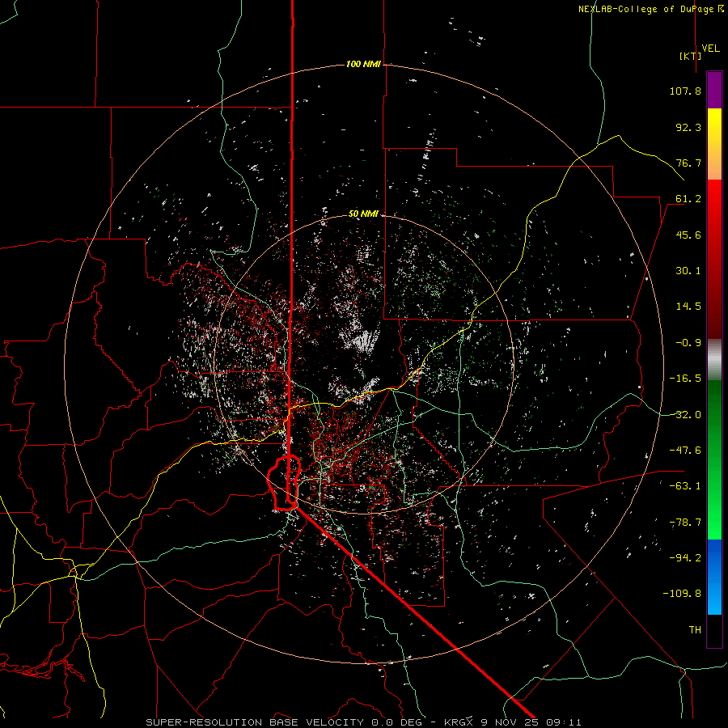Screen dimensions: 728x728
Task: Click the 50 NMI range ring label
Action: pyautogui.click(x=363, y=214)
